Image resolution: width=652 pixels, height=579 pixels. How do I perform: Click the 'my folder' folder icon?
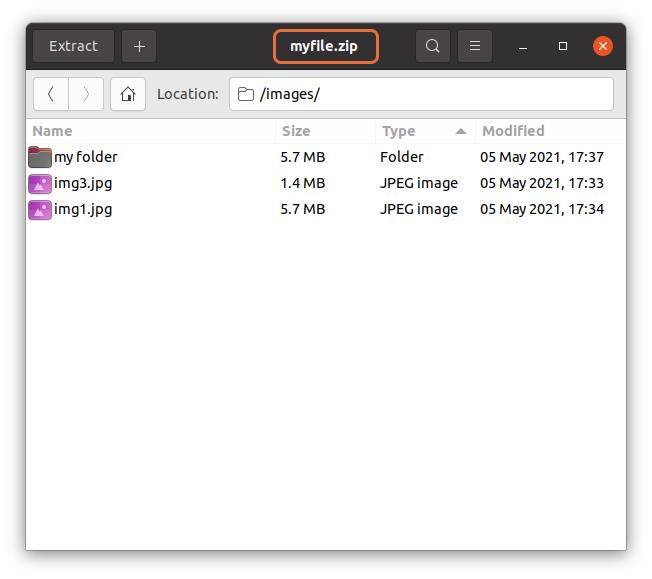(x=40, y=157)
